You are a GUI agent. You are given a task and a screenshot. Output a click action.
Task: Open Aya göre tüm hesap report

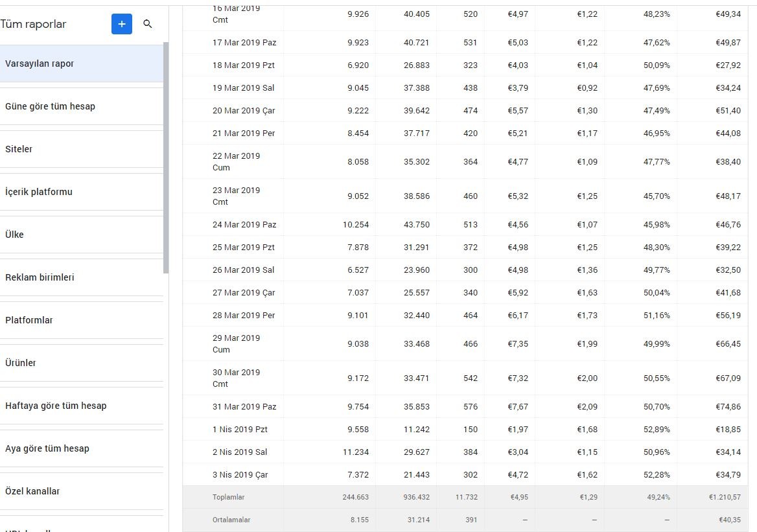click(82, 448)
